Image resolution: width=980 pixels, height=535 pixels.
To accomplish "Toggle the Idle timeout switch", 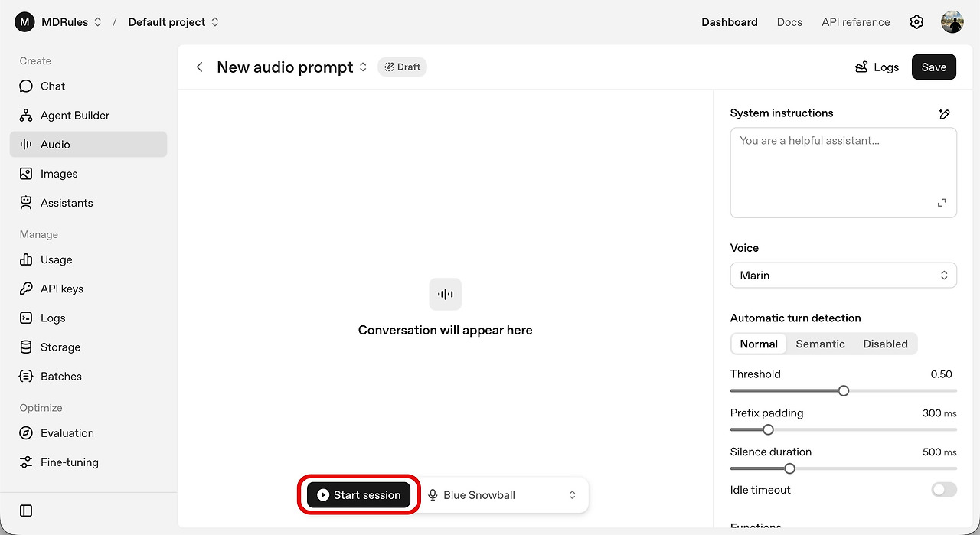I will (x=944, y=490).
